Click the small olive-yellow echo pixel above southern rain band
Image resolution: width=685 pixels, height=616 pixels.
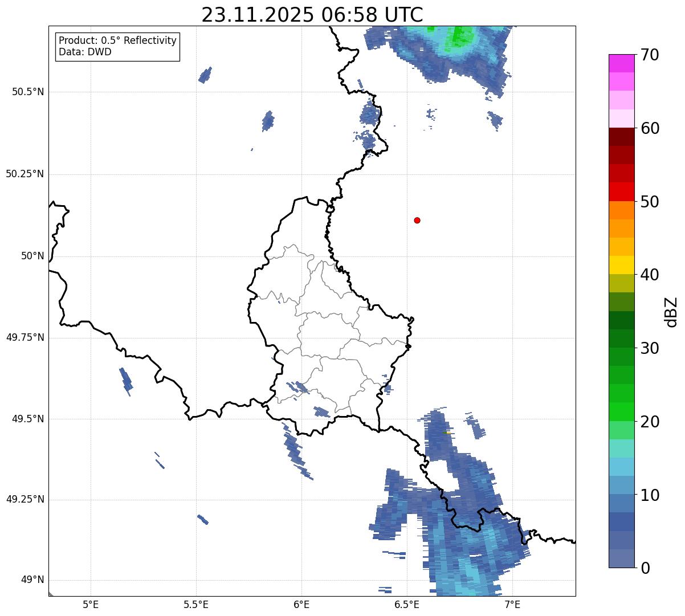[447, 433]
